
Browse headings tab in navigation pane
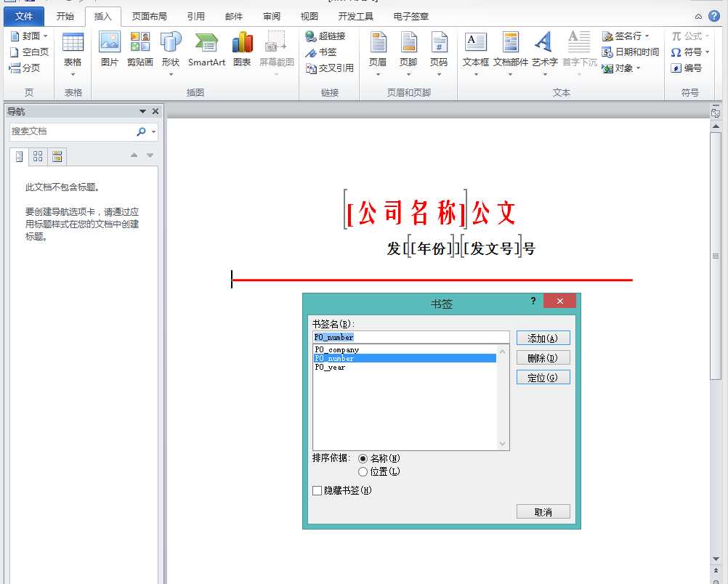19,156
